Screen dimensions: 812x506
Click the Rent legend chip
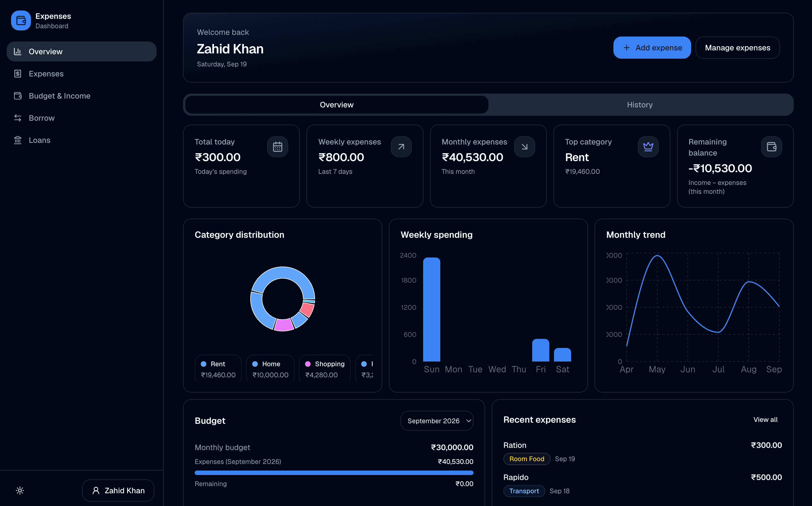pos(218,368)
